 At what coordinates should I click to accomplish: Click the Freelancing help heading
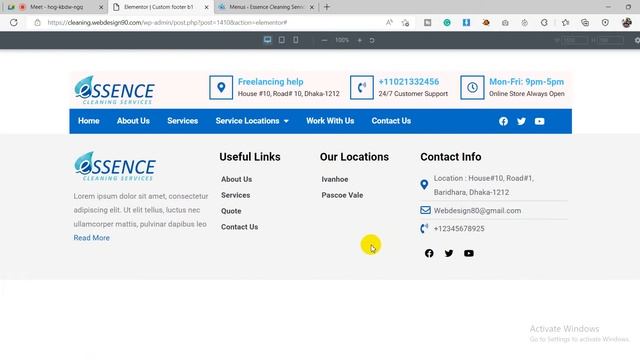tap(271, 82)
